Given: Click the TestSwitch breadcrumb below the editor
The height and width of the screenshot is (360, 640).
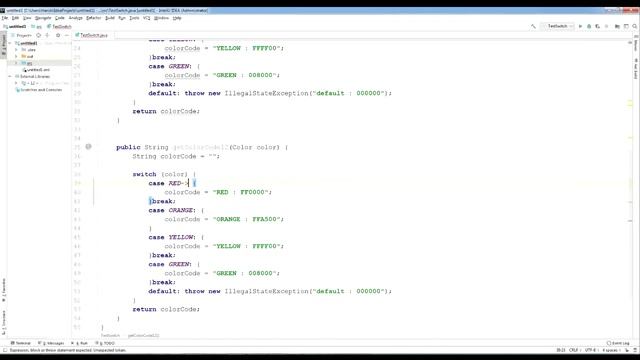Looking at the screenshot, I should point(110,336).
